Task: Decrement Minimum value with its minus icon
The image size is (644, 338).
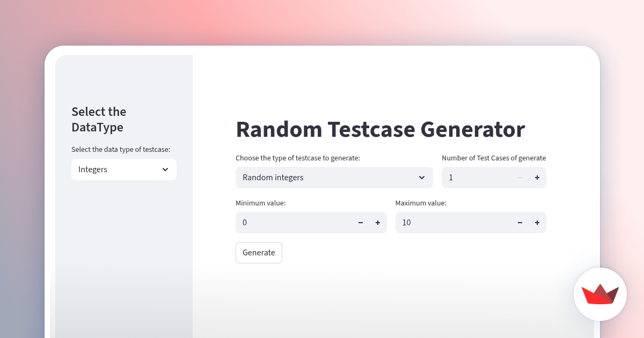Action: (360, 222)
